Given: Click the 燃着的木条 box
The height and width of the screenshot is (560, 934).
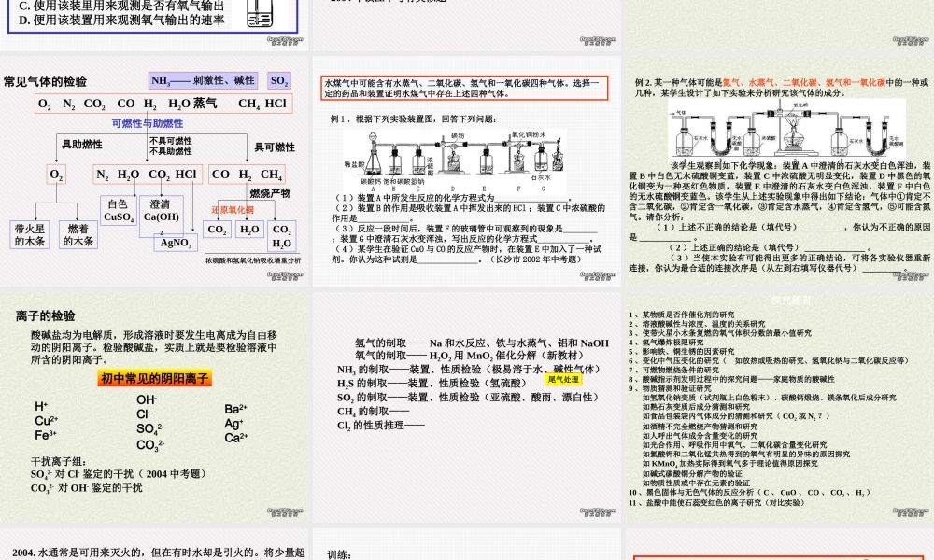Looking at the screenshot, I should point(78,234).
